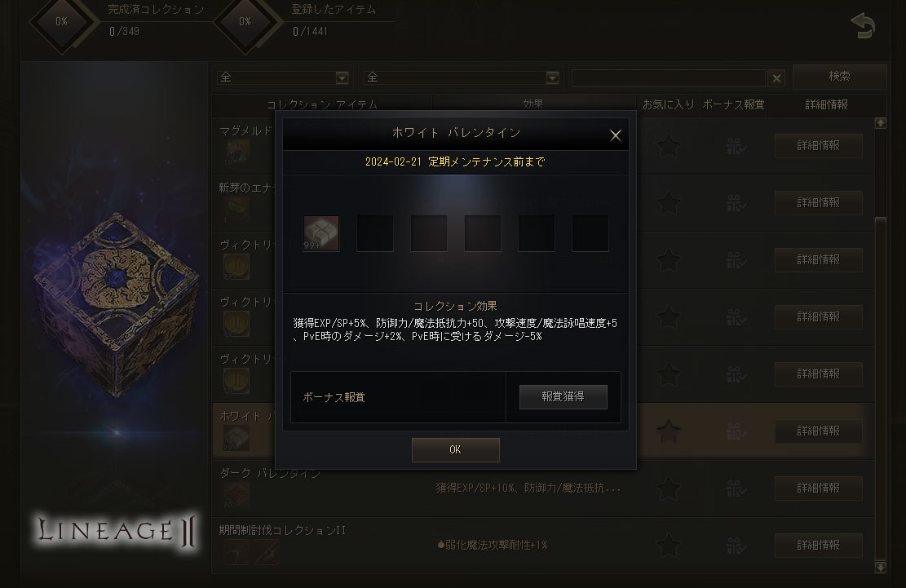Open the second 全 filter dropdown

tap(462, 77)
